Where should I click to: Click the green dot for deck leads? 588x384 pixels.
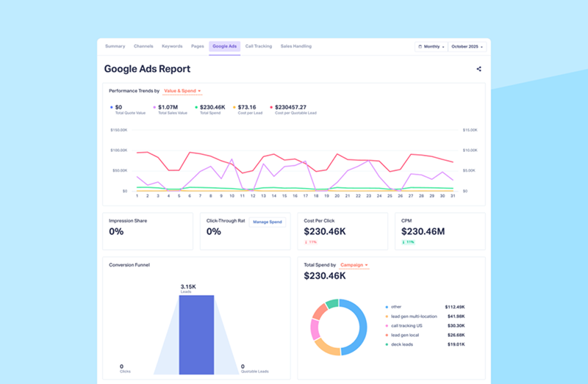tap(387, 344)
